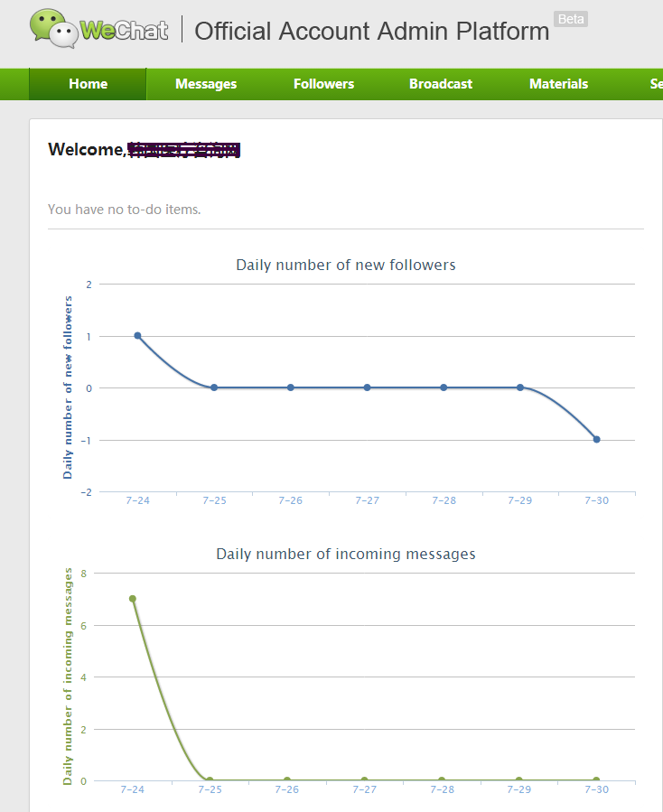Open the Followers tab

pos(323,84)
